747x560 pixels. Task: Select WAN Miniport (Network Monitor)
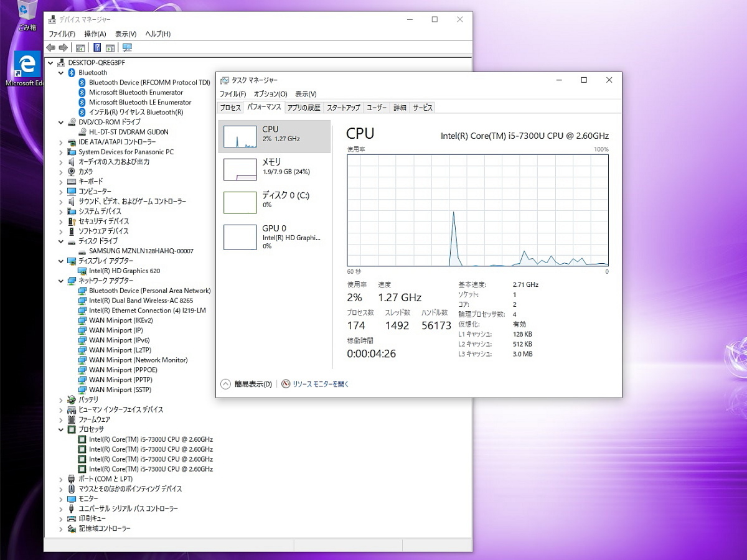click(138, 360)
